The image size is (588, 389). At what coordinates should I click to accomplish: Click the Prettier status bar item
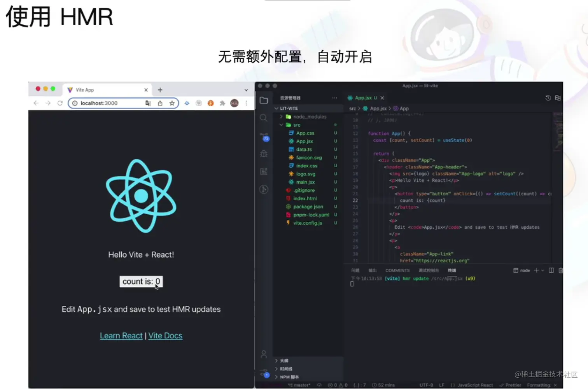pyautogui.click(x=510, y=385)
